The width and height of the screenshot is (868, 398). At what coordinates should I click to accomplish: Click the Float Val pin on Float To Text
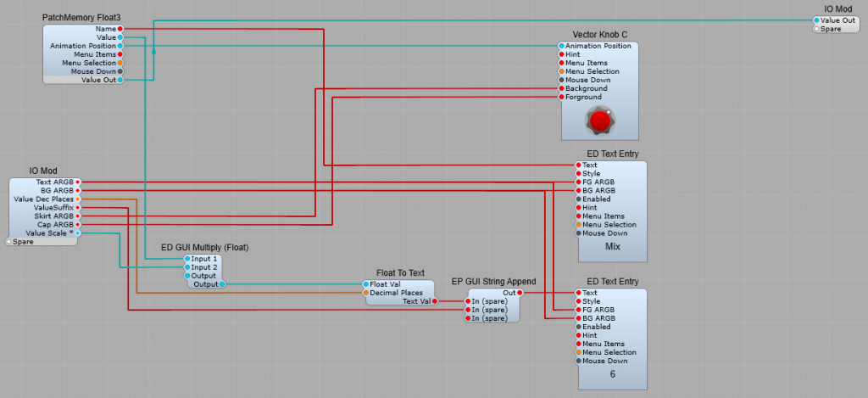tap(366, 284)
